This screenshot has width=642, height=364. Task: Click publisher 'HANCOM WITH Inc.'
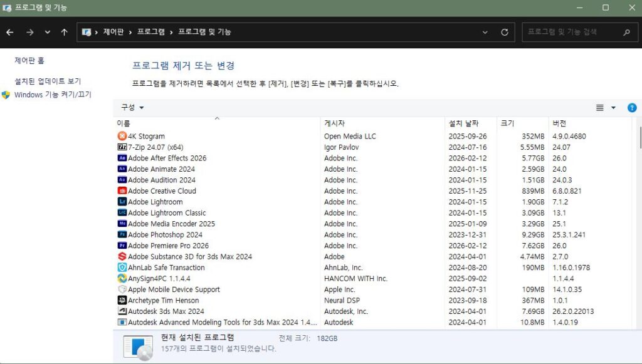pos(356,278)
